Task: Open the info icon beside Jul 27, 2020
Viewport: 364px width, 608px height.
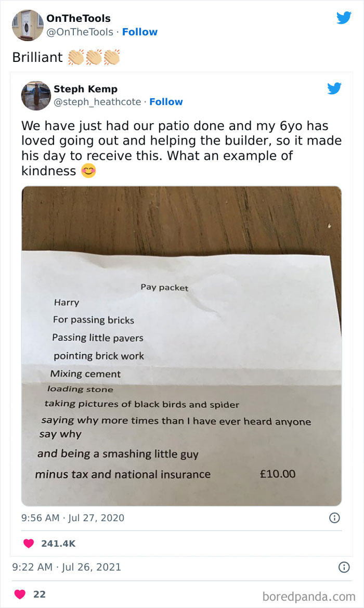Action: tap(334, 518)
